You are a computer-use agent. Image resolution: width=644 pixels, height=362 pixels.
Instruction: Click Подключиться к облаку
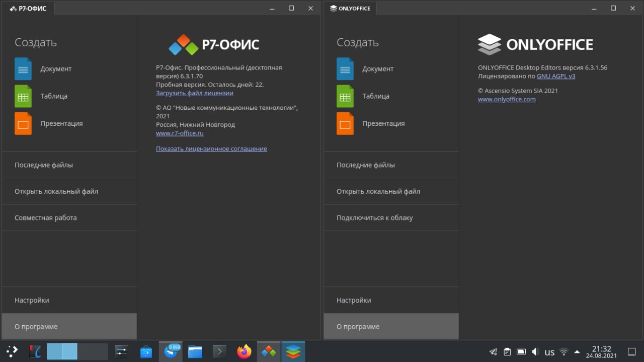(x=391, y=218)
